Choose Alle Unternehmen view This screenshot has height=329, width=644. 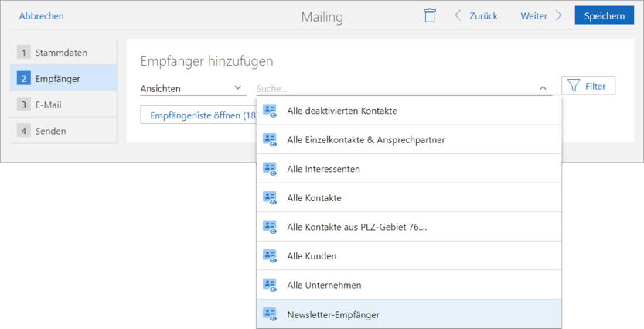pos(322,285)
